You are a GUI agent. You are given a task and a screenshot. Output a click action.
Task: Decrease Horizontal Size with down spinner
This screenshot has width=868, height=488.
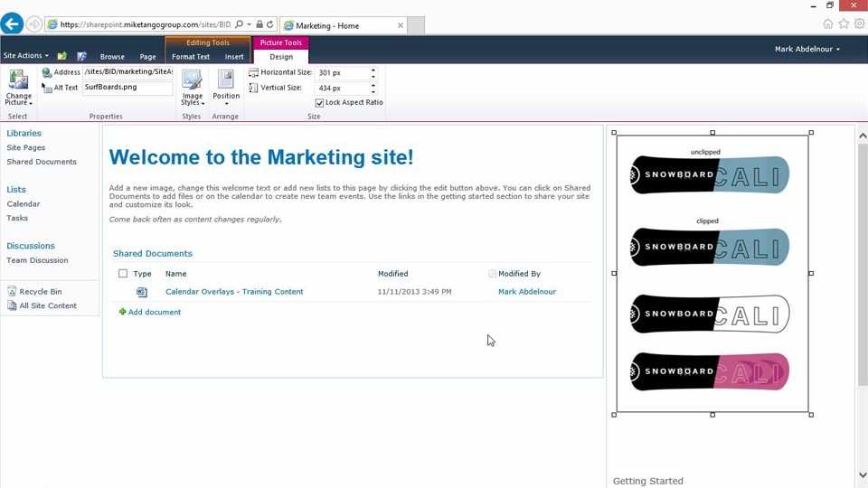[x=373, y=76]
